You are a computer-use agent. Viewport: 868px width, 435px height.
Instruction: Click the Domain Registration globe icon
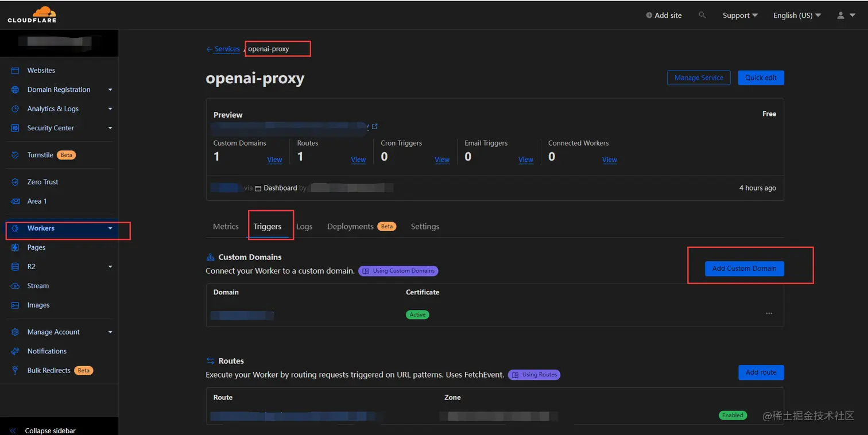pos(15,90)
